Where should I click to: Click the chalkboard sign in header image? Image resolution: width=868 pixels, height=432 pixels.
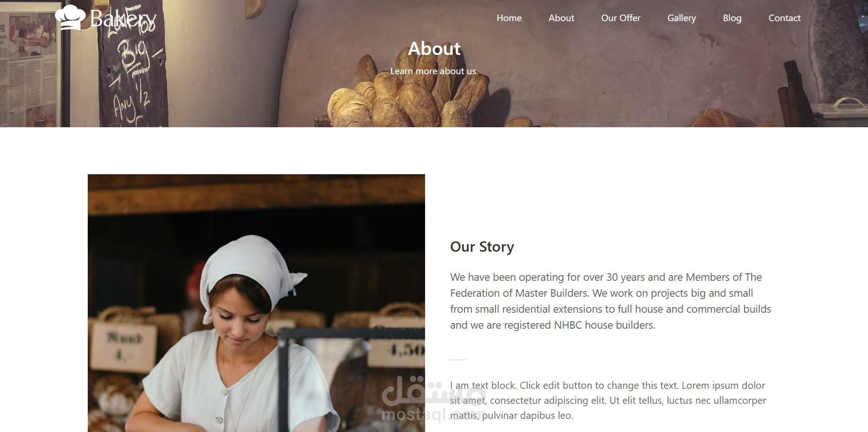click(133, 63)
